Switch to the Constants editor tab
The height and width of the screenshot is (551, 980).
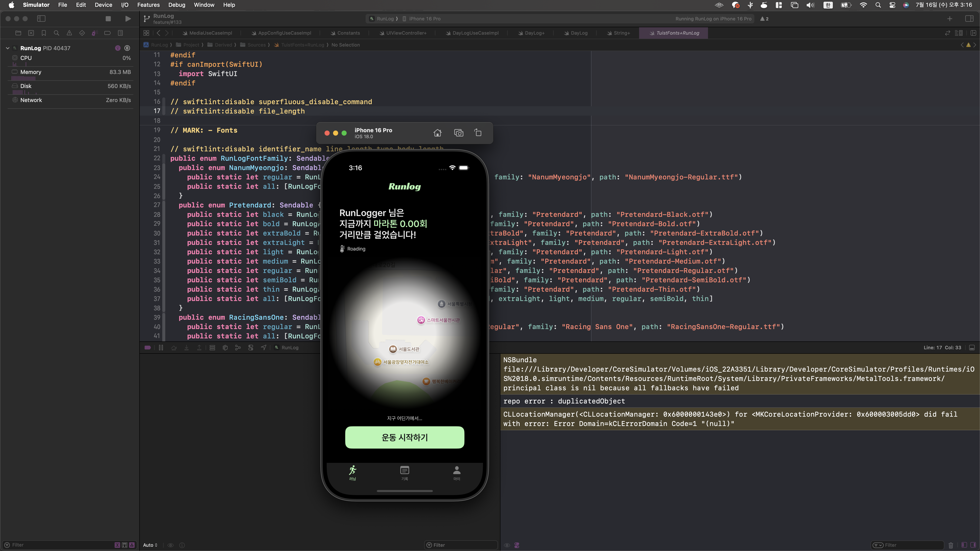point(348,33)
